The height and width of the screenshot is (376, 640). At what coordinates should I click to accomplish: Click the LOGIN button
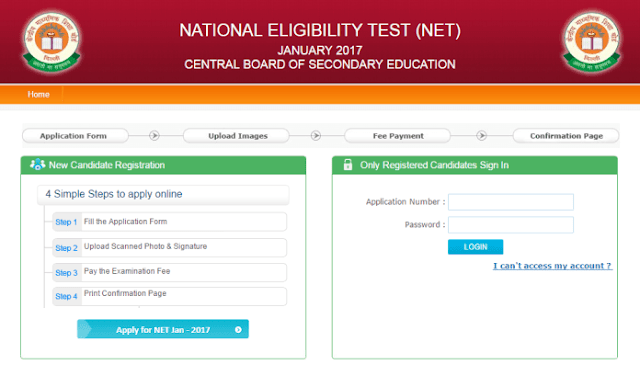tap(476, 247)
